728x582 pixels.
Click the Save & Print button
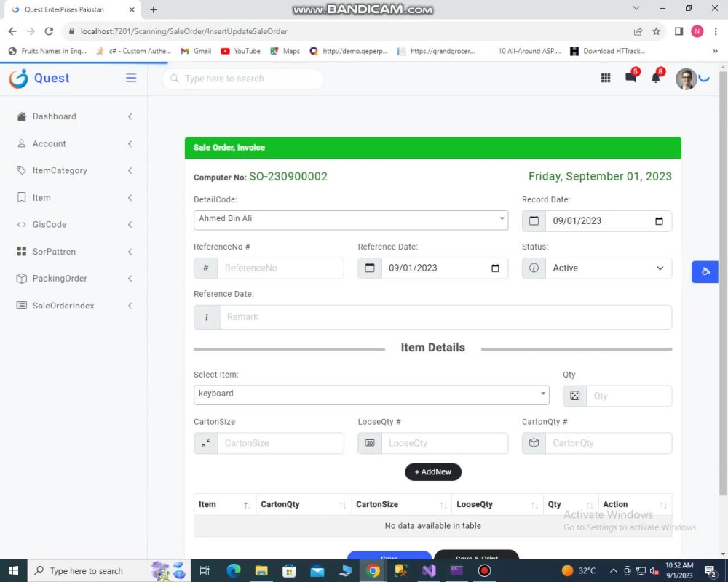click(x=477, y=558)
